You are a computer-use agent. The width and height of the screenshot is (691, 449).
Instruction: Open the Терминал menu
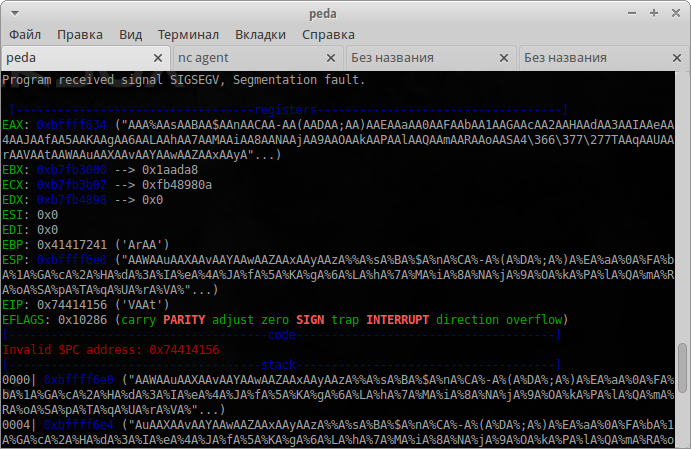coord(188,34)
